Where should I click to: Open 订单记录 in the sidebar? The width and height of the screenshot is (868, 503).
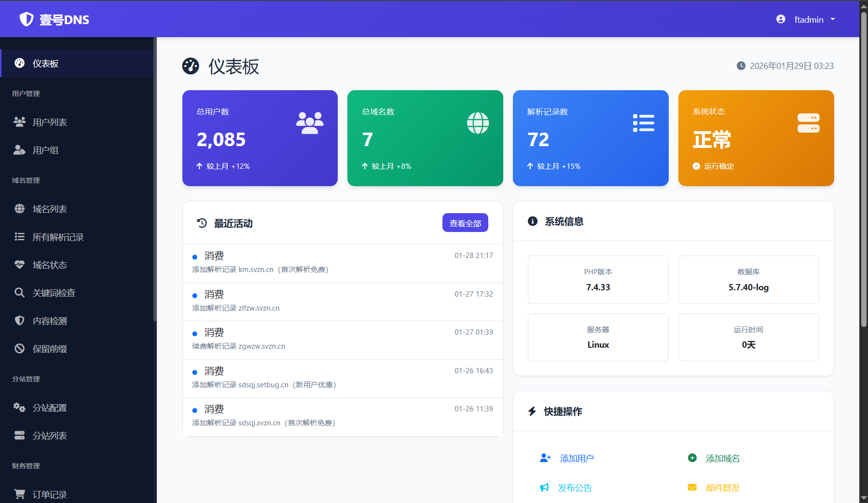(x=49, y=494)
